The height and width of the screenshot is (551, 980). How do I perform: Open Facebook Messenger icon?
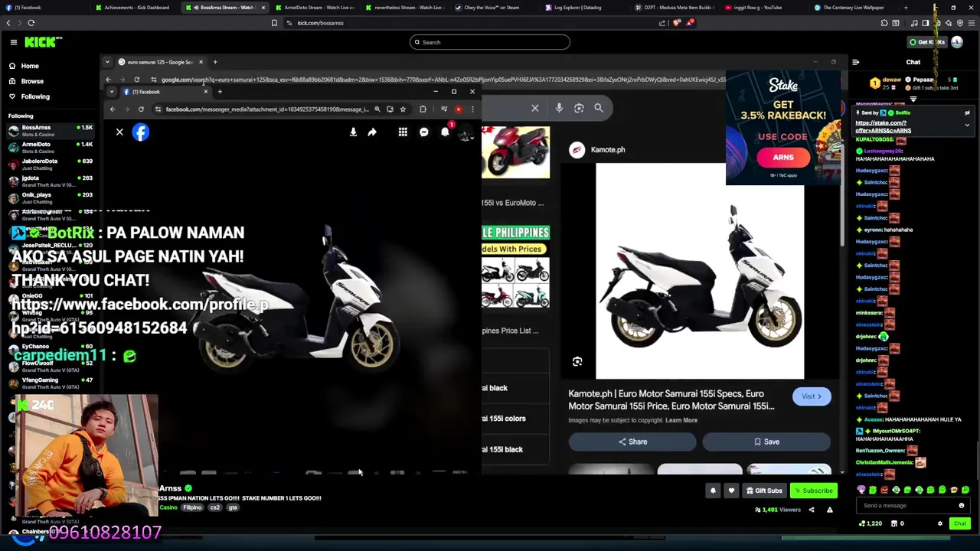pos(423,132)
